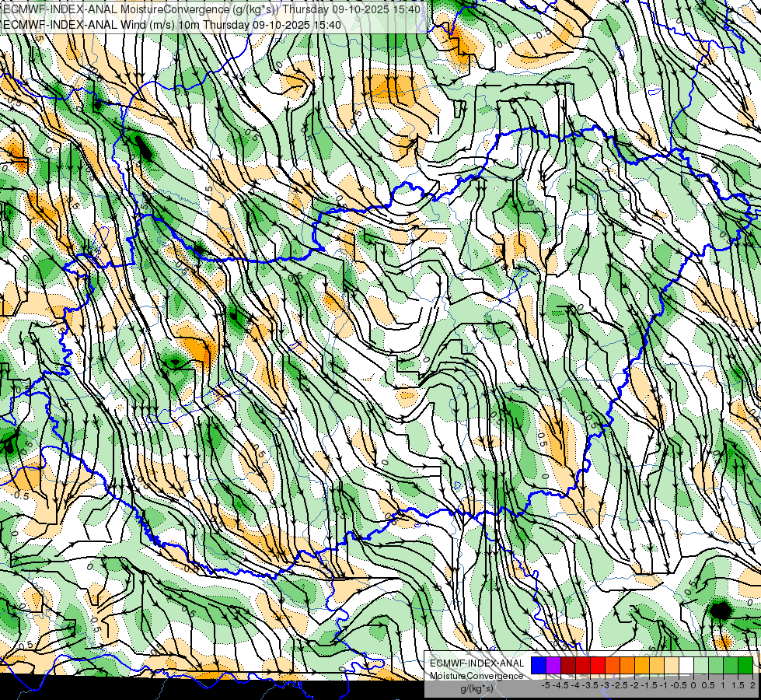This screenshot has width=761, height=700.
Task: Pick the bright red swatch between -3.5 and -3
Action: click(x=598, y=665)
